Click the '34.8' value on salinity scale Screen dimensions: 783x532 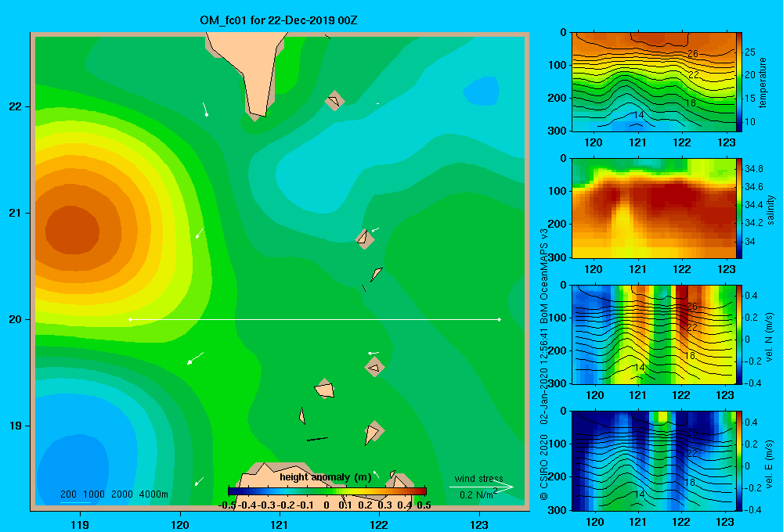tap(754, 169)
